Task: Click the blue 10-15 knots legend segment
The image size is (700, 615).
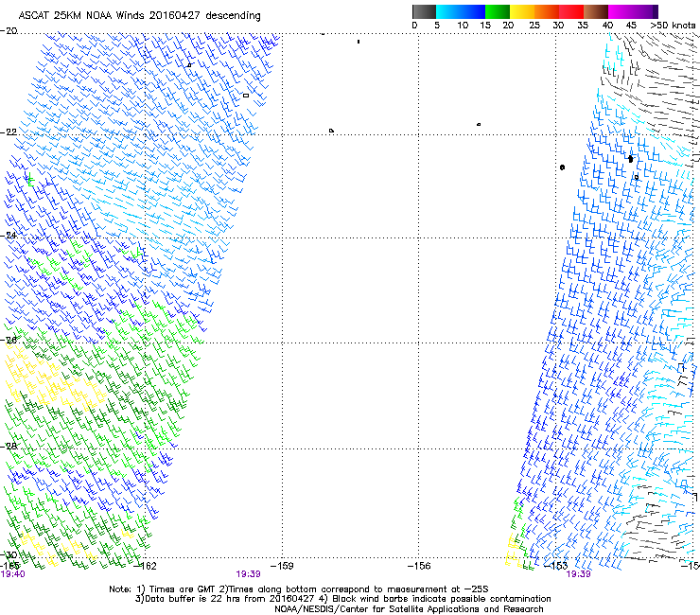Action: (473, 11)
